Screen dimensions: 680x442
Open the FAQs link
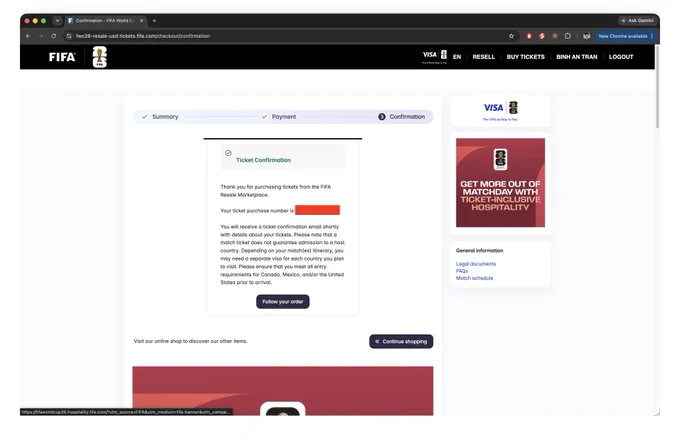coord(462,271)
